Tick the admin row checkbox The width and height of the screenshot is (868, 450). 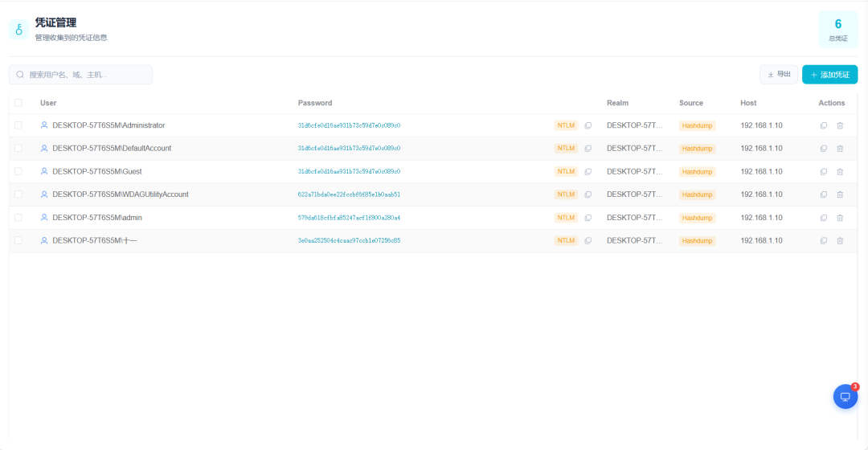18,218
